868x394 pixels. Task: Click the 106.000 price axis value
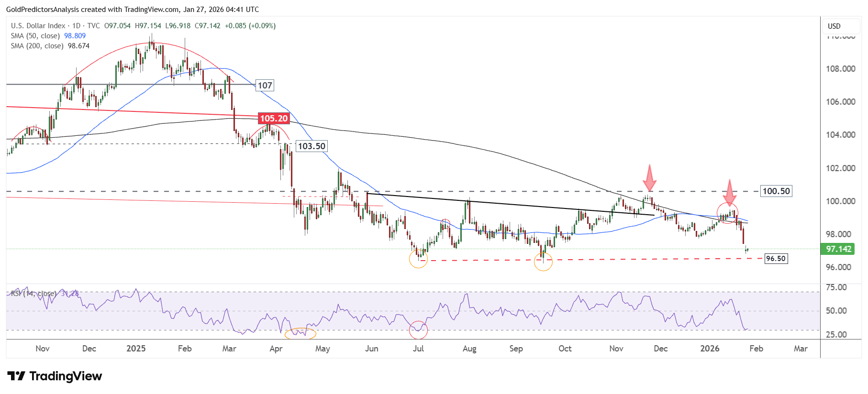[841, 102]
